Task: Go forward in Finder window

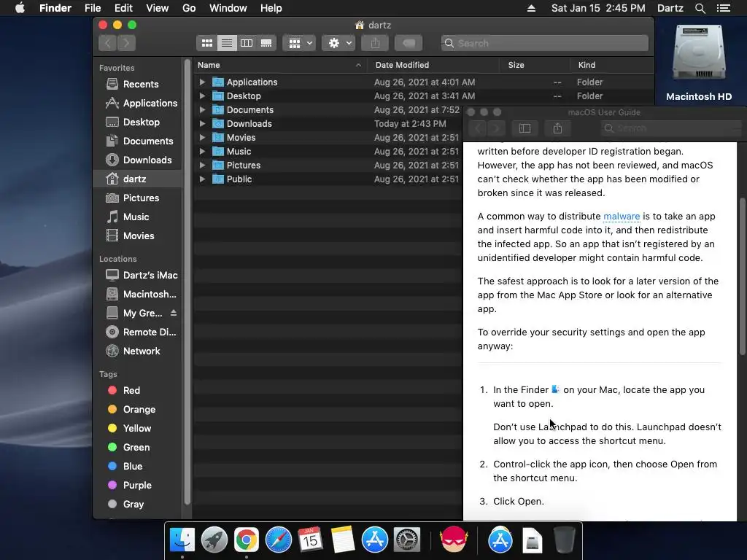Action: (126, 43)
